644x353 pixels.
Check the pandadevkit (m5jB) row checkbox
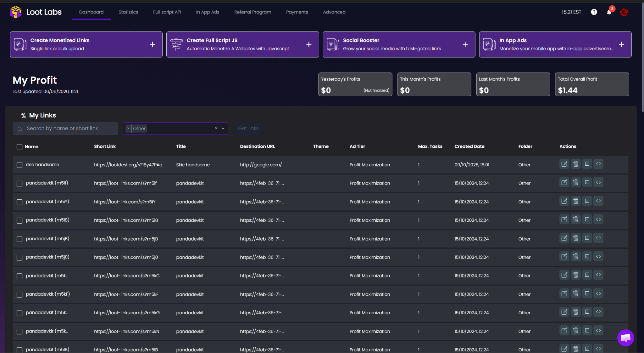[19, 239]
